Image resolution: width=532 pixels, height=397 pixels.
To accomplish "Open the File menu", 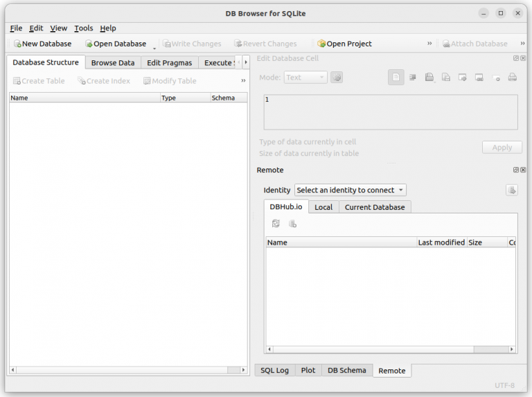I will click(x=16, y=28).
